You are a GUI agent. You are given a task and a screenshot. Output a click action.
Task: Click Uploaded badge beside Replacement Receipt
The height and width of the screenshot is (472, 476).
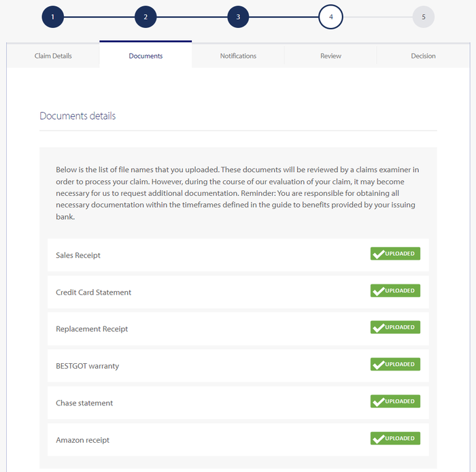point(395,327)
